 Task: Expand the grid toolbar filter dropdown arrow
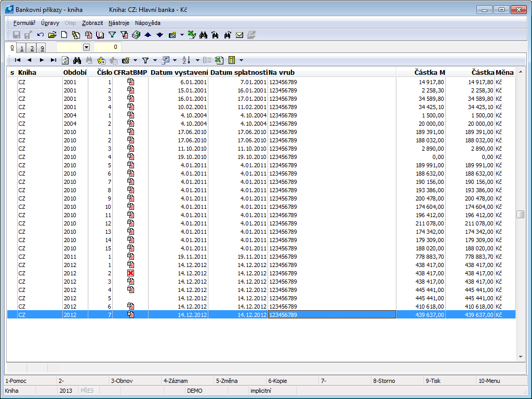tap(154, 60)
